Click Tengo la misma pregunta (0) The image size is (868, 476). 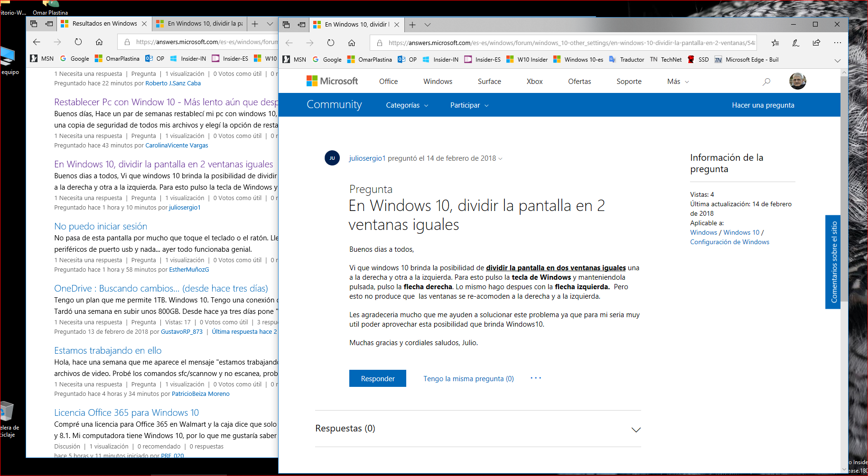click(x=468, y=379)
